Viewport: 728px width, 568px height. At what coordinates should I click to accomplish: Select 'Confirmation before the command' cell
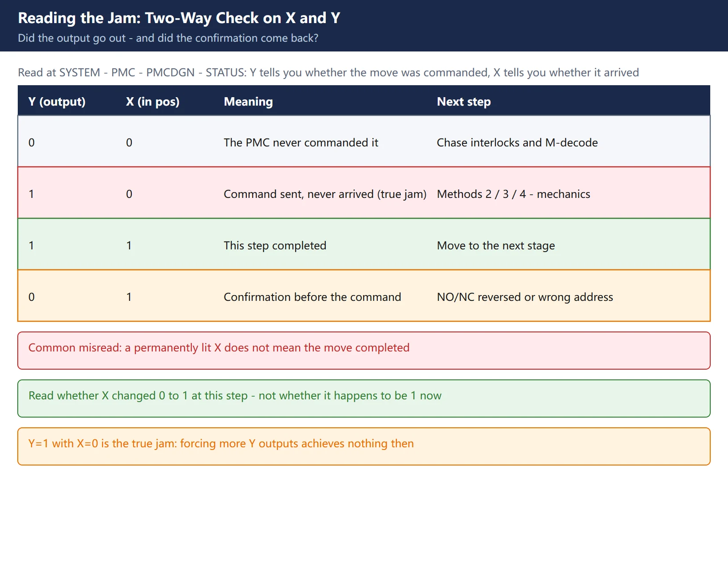(312, 297)
